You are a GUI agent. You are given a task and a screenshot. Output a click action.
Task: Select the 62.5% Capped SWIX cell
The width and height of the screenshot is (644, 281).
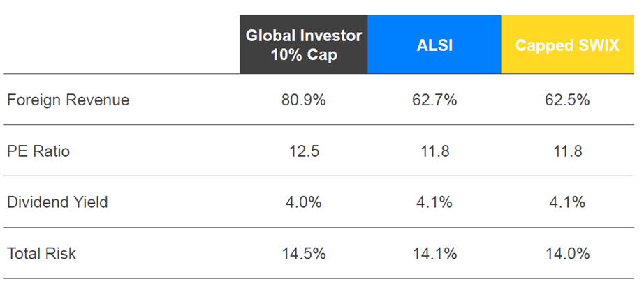pyautogui.click(x=566, y=100)
